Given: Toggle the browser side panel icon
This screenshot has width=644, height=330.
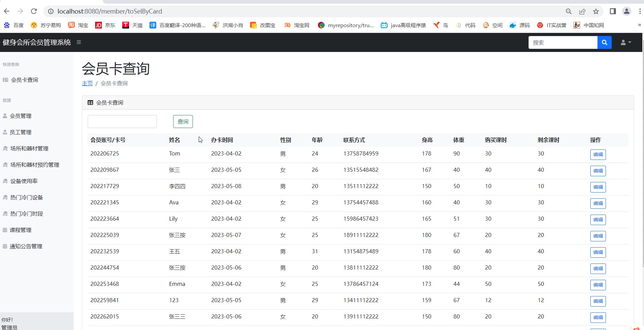Looking at the screenshot, I should (x=613, y=11).
